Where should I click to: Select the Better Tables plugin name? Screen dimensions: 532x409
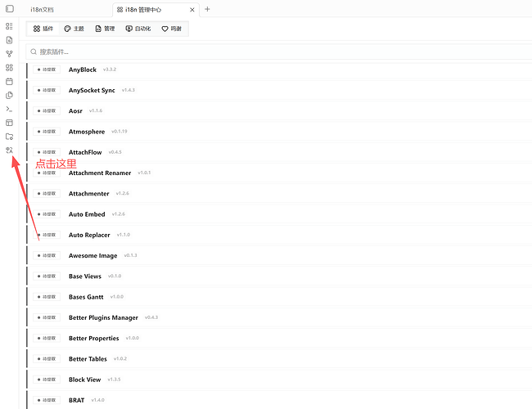[88, 359]
